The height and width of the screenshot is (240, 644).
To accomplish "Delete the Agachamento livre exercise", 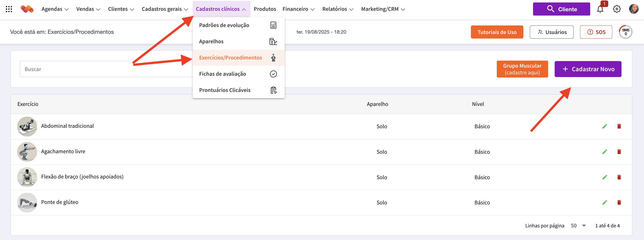I will [x=619, y=152].
